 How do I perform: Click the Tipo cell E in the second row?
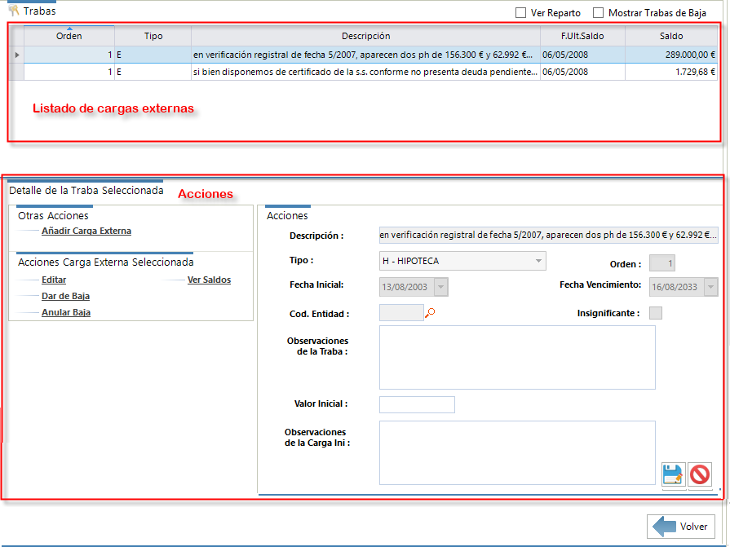[x=153, y=72]
